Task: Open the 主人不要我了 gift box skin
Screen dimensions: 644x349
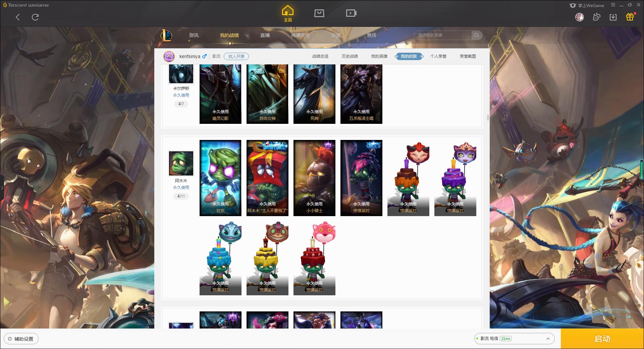Action: tap(267, 178)
